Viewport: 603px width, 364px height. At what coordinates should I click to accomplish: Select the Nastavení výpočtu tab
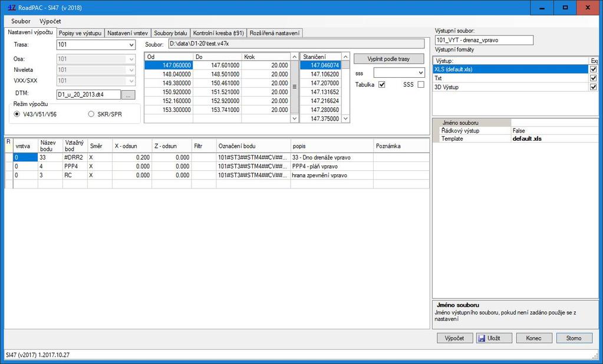point(31,32)
